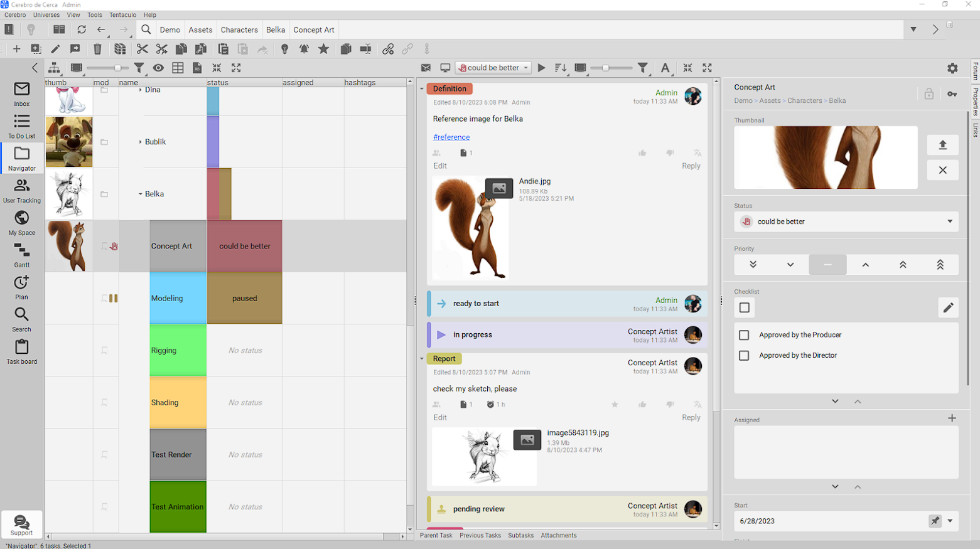Click the #reference hashtag link
Viewport: 980px width, 549px height.
451,137
